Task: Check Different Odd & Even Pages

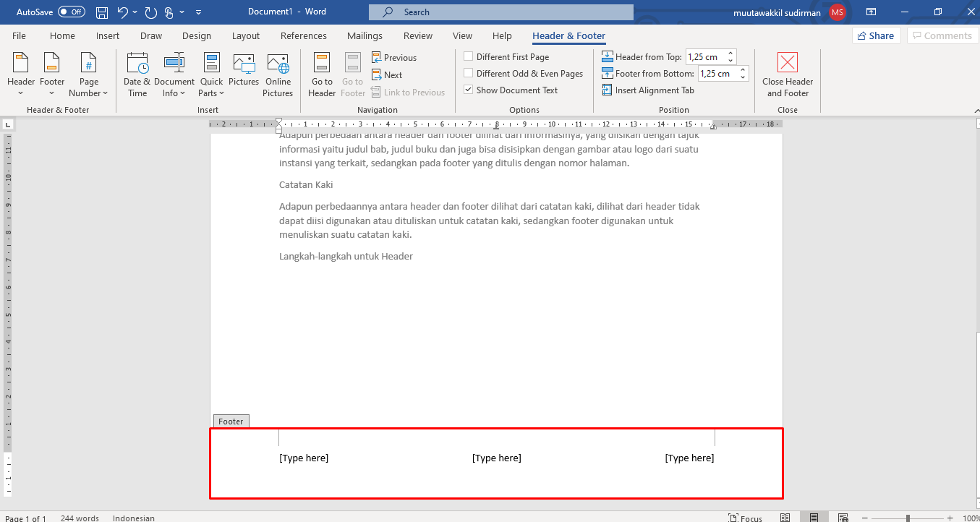Action: pos(469,74)
